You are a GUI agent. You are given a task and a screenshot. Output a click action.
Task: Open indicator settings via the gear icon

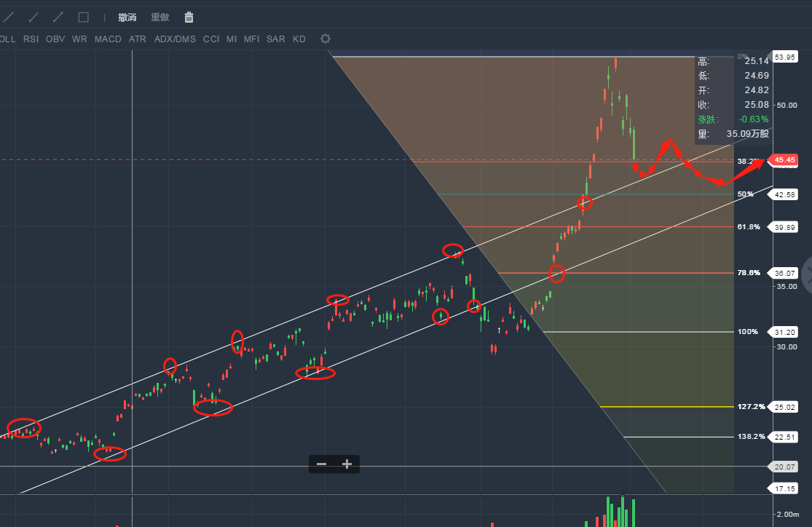[x=326, y=39]
